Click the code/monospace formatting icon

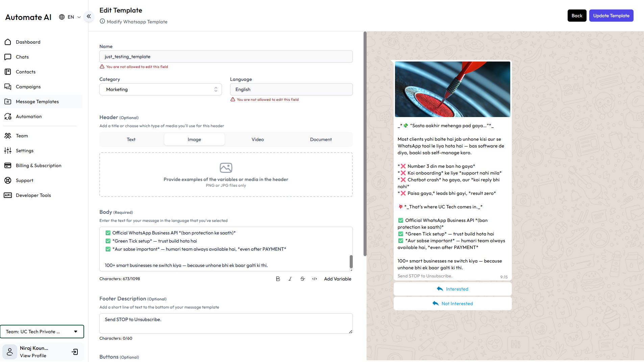coord(315,279)
